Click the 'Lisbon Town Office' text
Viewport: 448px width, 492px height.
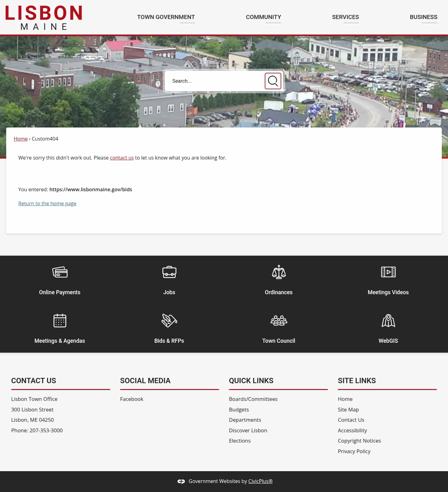click(x=34, y=399)
